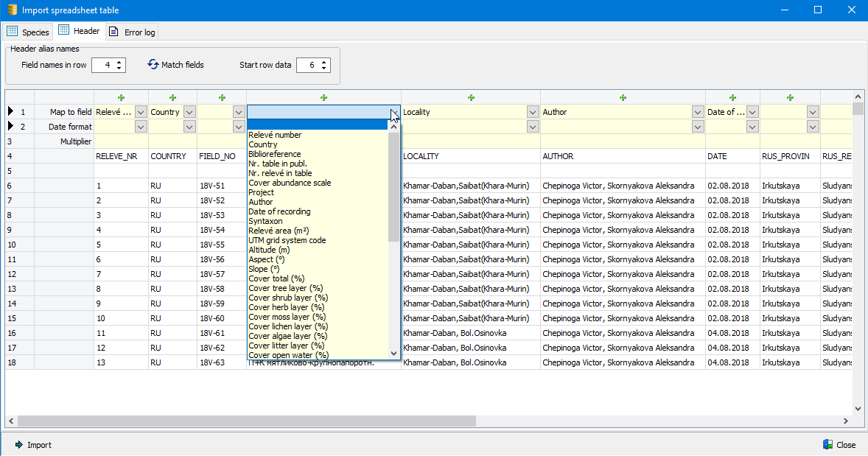
Task: Click the green plus above the DATE column
Action: (x=732, y=97)
